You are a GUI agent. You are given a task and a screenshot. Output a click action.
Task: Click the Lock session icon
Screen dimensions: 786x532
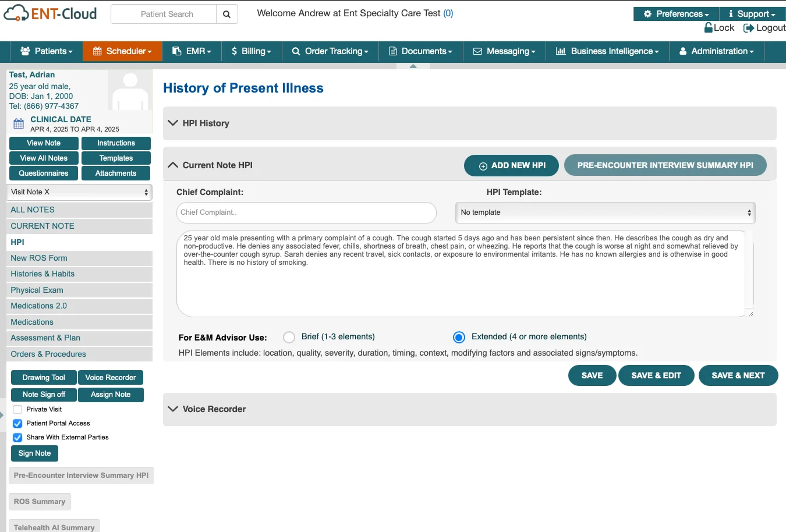click(708, 27)
